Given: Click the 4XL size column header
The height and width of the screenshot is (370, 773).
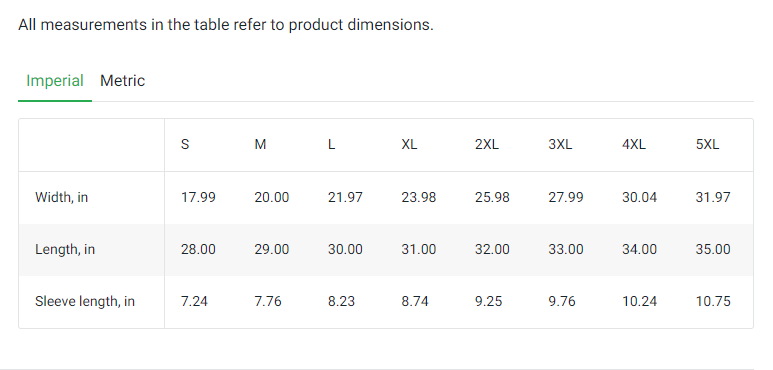Looking at the screenshot, I should pos(634,145).
